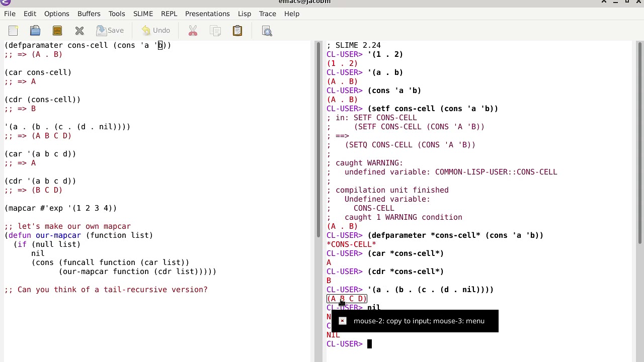Image resolution: width=644 pixels, height=362 pixels.
Task: Close the mouse-2 tooltip popup icon
Action: 342,321
